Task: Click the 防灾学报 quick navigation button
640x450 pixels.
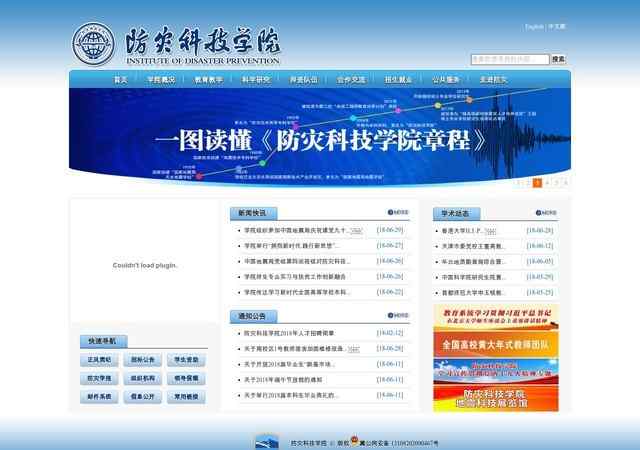Action: coord(99,379)
